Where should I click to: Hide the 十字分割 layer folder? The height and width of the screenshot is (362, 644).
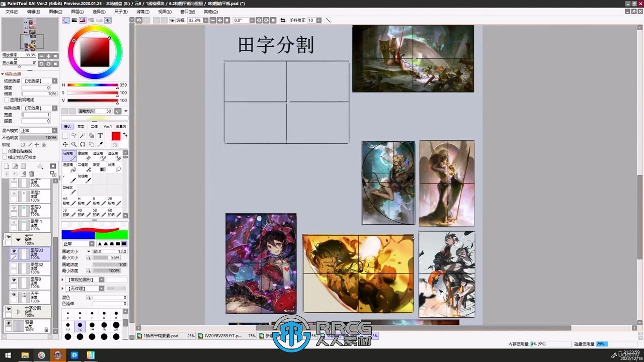tap(9, 309)
